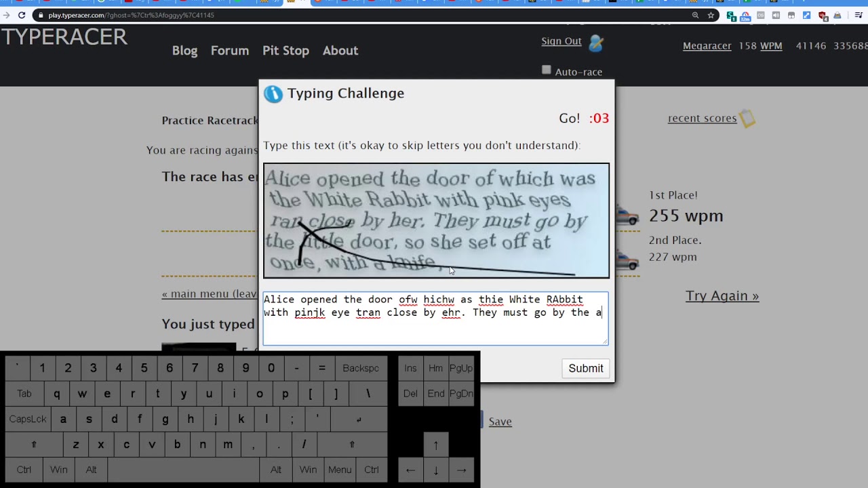Viewport: 868px width, 488px height.
Task: Click the up arrow key on the on-screen keyboard
Action: click(x=436, y=444)
